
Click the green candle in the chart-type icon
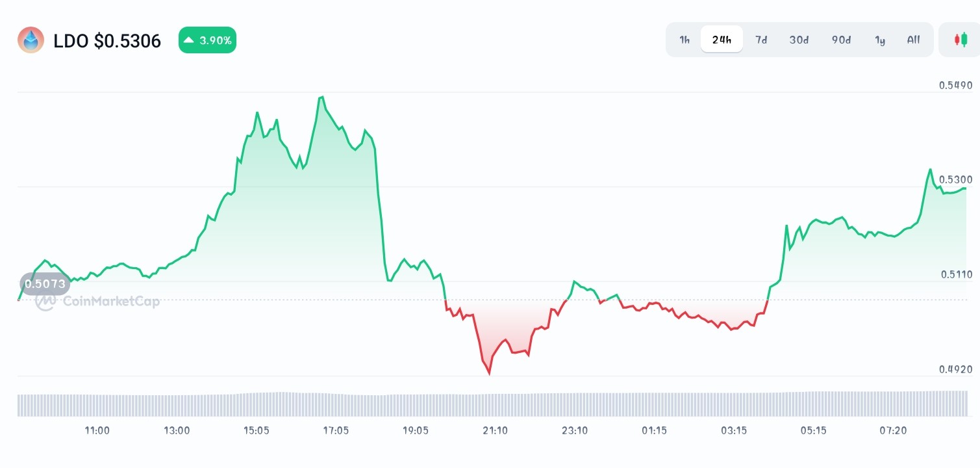pyautogui.click(x=964, y=39)
